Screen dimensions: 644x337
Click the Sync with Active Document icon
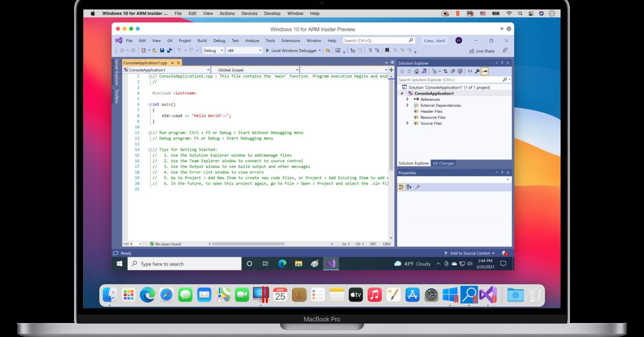[x=445, y=71]
